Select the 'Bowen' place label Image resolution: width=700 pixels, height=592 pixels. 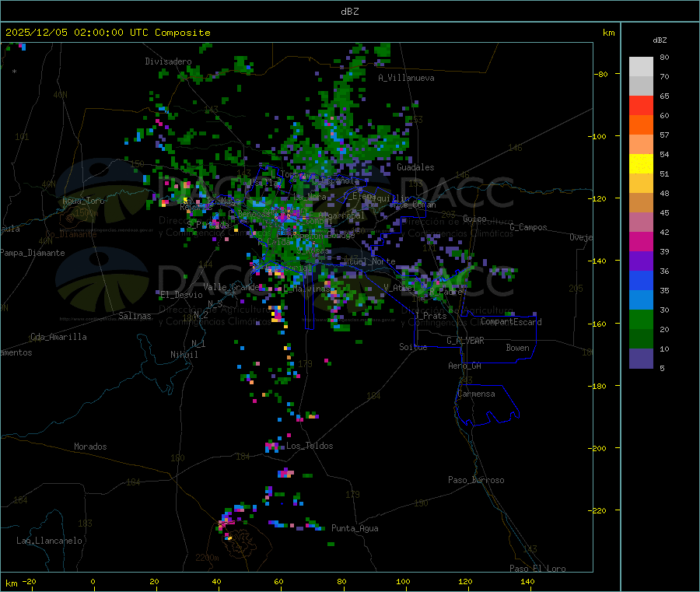tap(517, 348)
